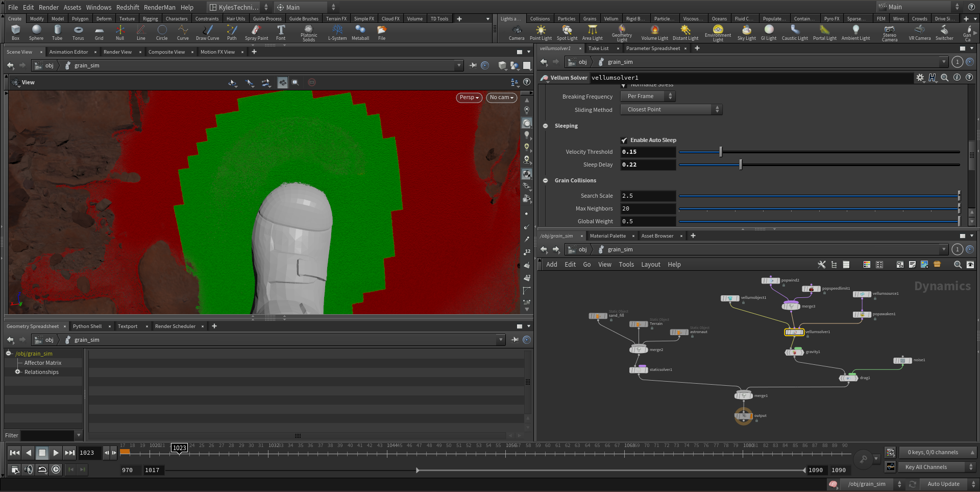Open the Sliding Method dropdown

(x=671, y=110)
